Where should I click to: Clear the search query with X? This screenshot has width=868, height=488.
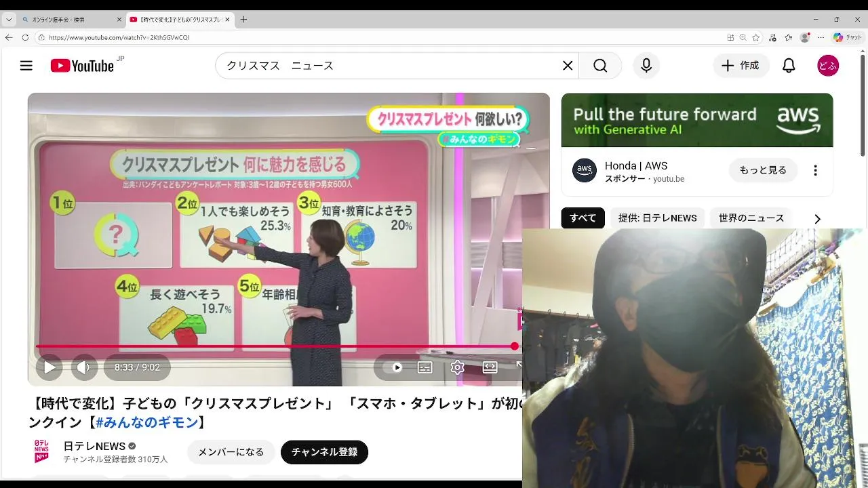[568, 66]
